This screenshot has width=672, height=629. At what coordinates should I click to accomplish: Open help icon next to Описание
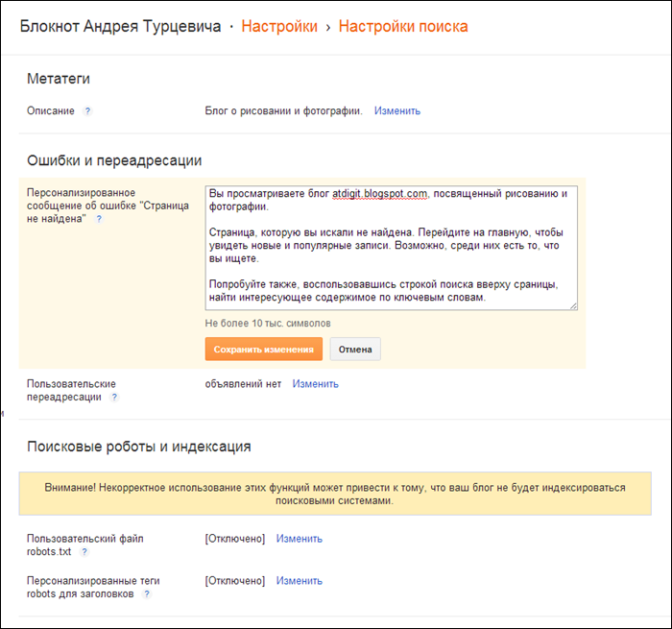(x=87, y=111)
